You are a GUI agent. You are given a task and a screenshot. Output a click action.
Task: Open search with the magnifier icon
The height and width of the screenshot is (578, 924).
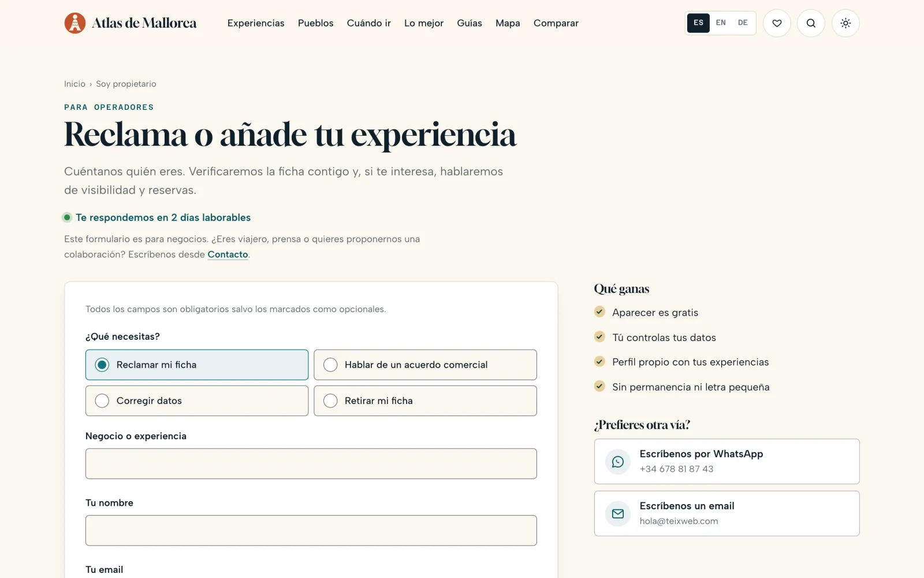(811, 23)
